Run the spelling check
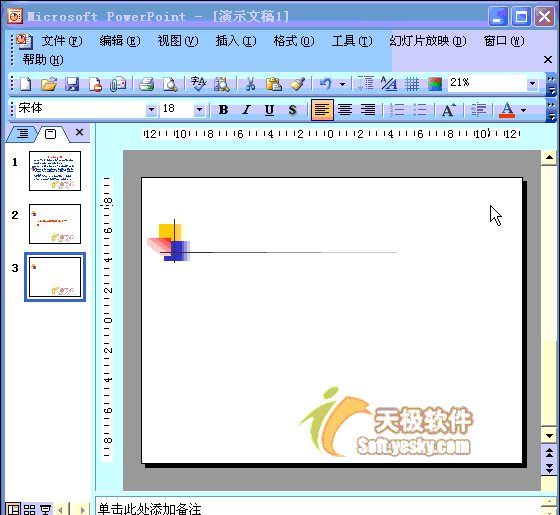The height and width of the screenshot is (515, 560). point(198,84)
